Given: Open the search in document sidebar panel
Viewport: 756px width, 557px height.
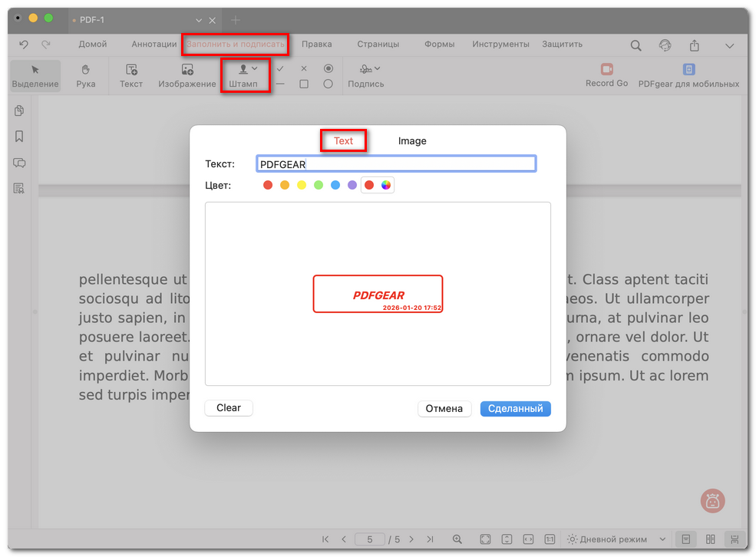Looking at the screenshot, I should coord(19,189).
